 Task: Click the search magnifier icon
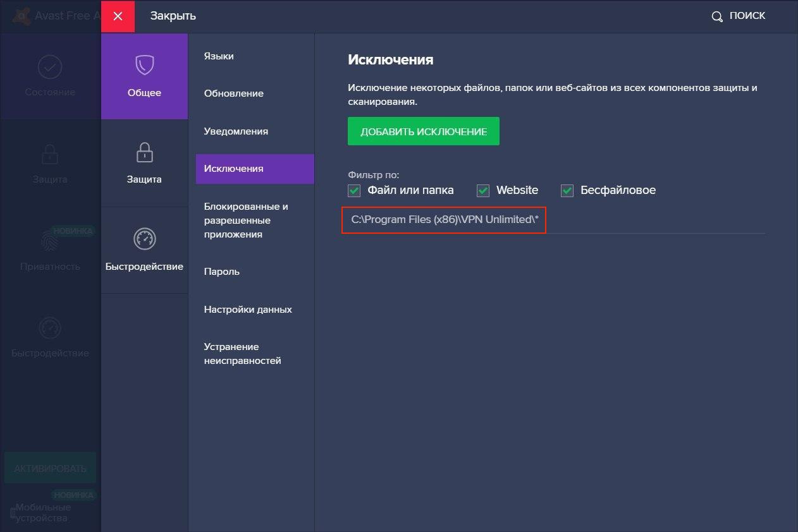(x=717, y=16)
